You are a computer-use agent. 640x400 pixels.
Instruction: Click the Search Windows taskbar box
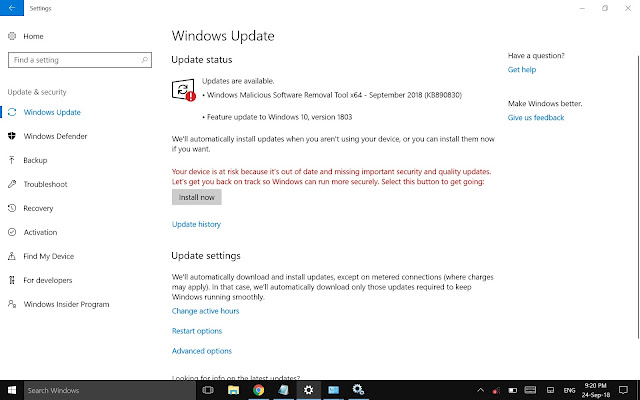(x=110, y=390)
